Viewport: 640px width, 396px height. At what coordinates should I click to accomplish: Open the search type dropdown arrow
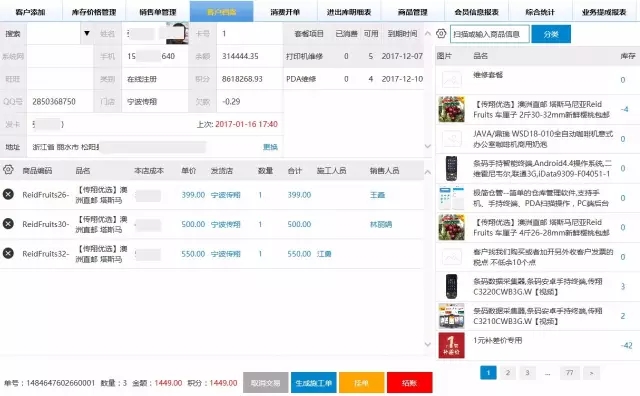click(87, 33)
